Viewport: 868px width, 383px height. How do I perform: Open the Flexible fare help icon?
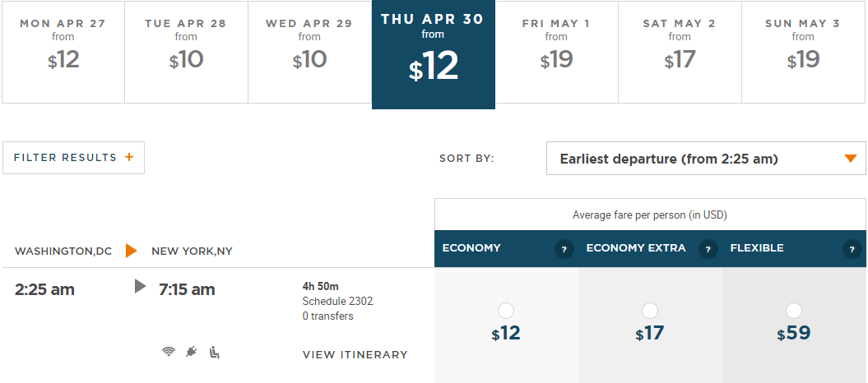[852, 249]
